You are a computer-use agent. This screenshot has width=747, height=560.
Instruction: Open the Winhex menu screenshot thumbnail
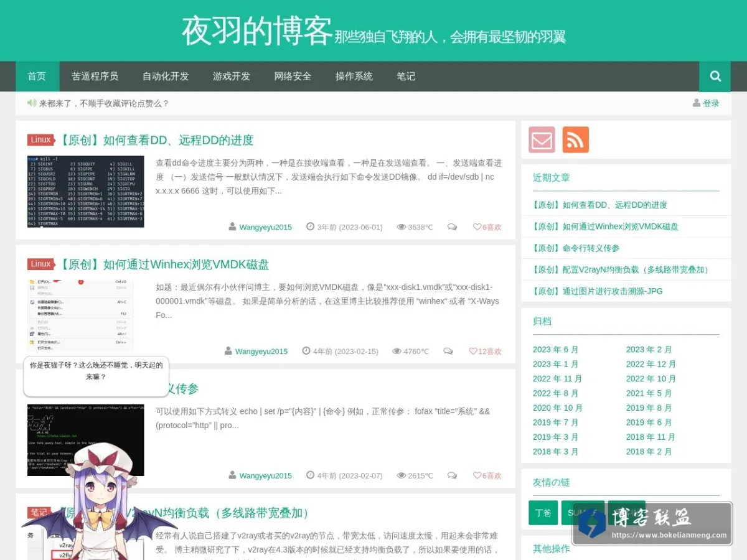(80, 315)
